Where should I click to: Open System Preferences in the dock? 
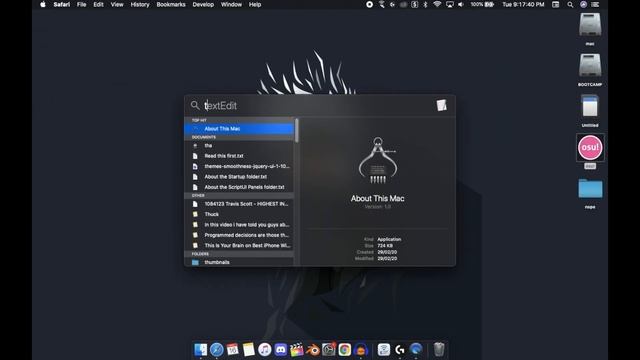click(x=329, y=350)
